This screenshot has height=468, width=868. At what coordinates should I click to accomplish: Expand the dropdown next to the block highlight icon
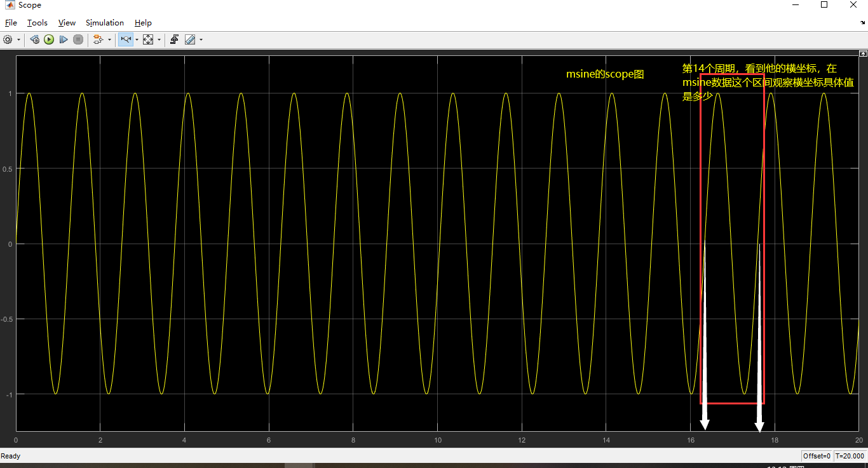[109, 40]
